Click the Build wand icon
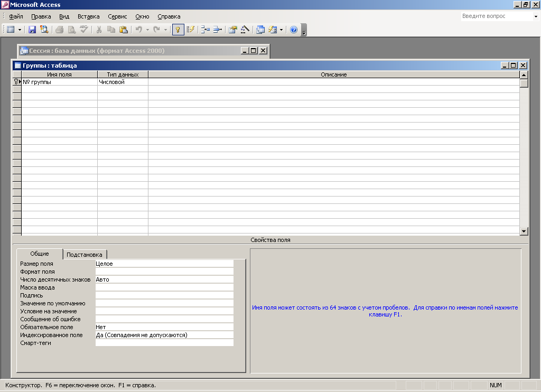This screenshot has height=392, width=541. pos(245,30)
